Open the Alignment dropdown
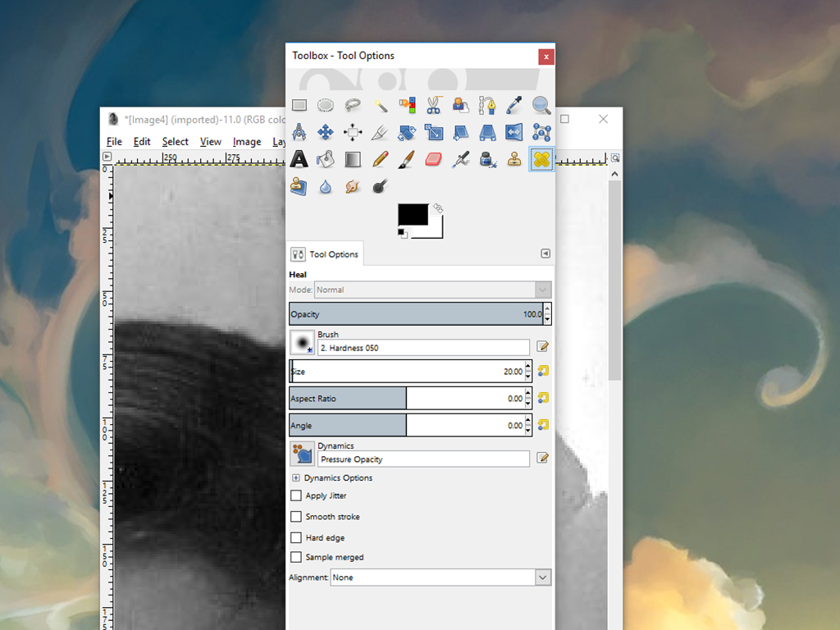 point(542,578)
